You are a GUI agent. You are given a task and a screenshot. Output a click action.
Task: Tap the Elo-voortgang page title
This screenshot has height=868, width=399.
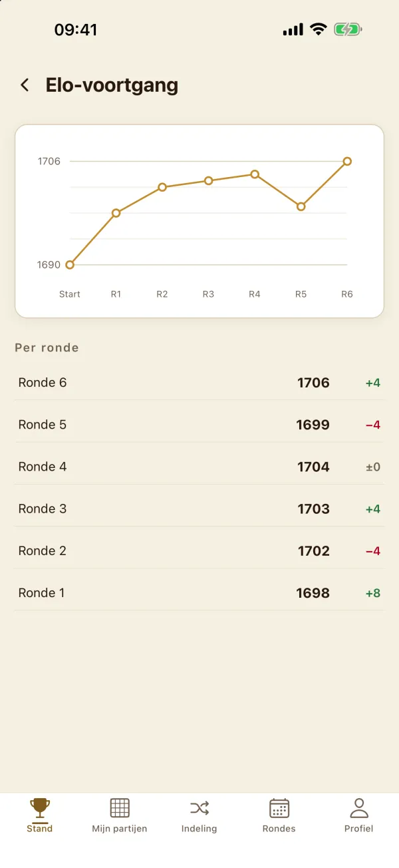click(112, 85)
